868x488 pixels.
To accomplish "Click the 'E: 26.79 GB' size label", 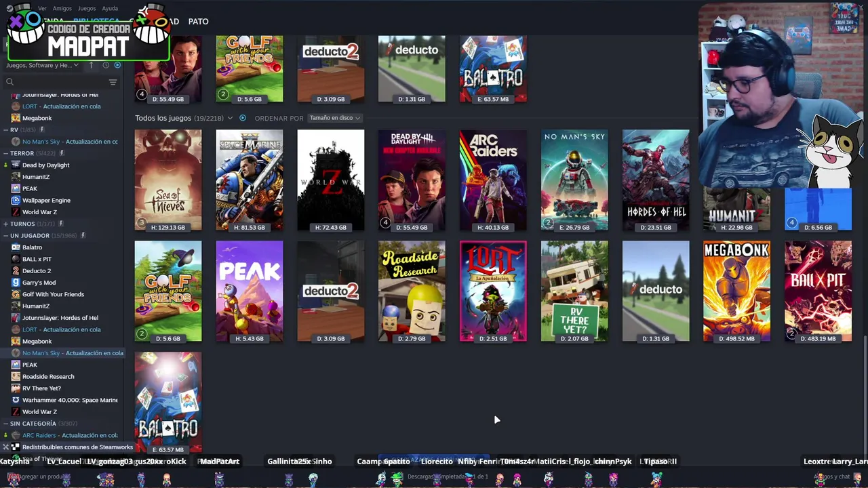I will [x=574, y=228].
